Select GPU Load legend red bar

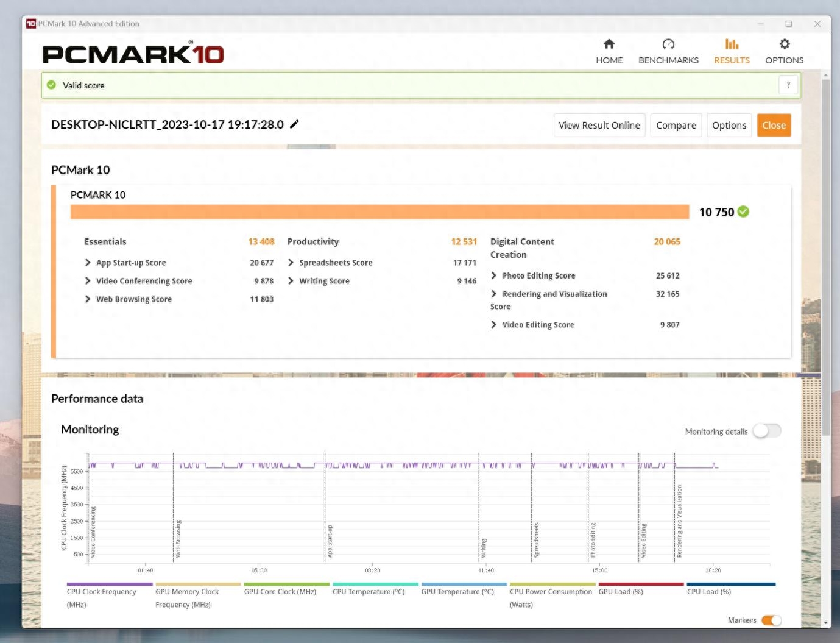(x=641, y=584)
